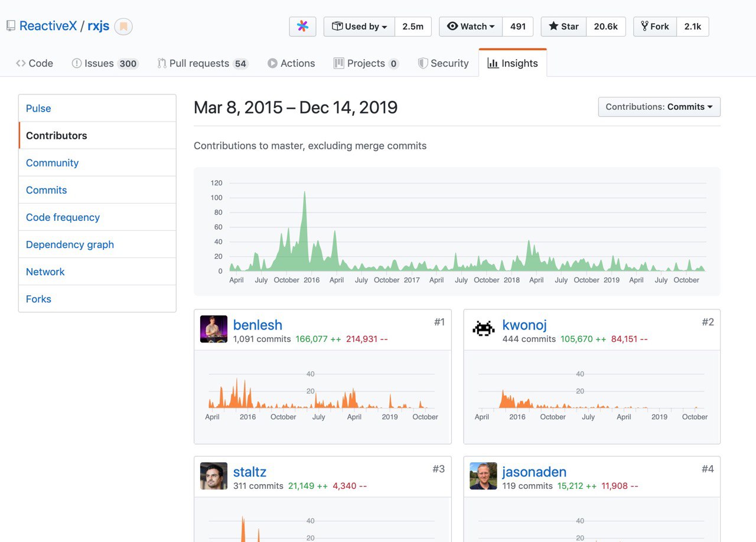
Task: Click the colorful asterisk extension button
Action: tap(302, 27)
